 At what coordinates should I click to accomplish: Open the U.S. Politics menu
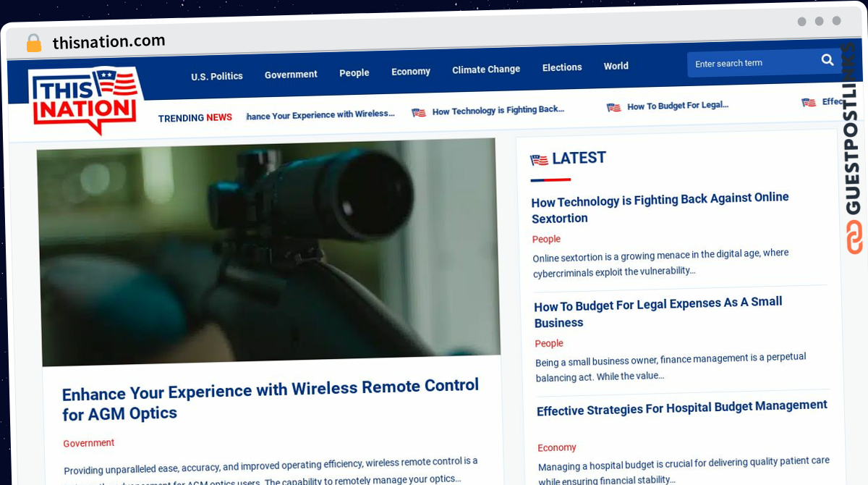pyautogui.click(x=217, y=76)
